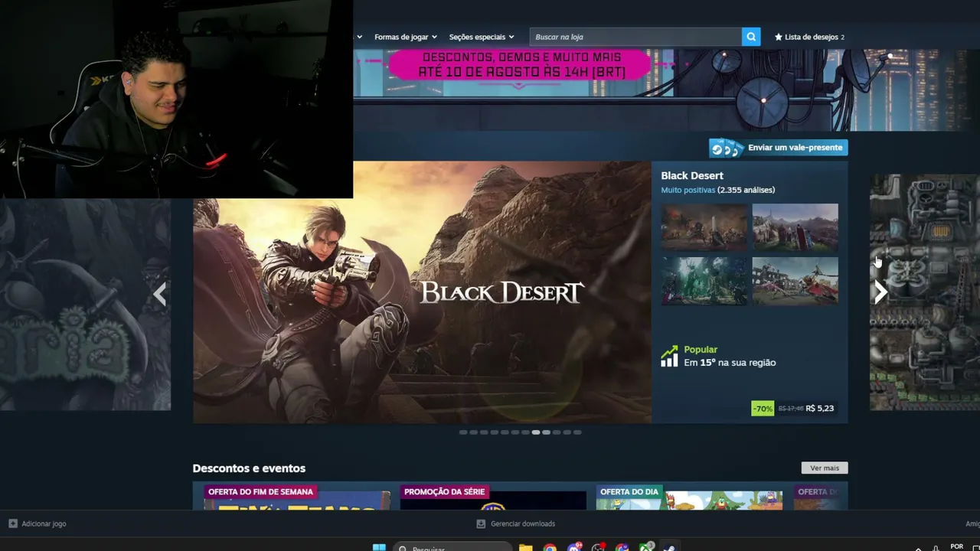Advance carousel with the right arrow
The height and width of the screenshot is (551, 980).
tap(881, 292)
